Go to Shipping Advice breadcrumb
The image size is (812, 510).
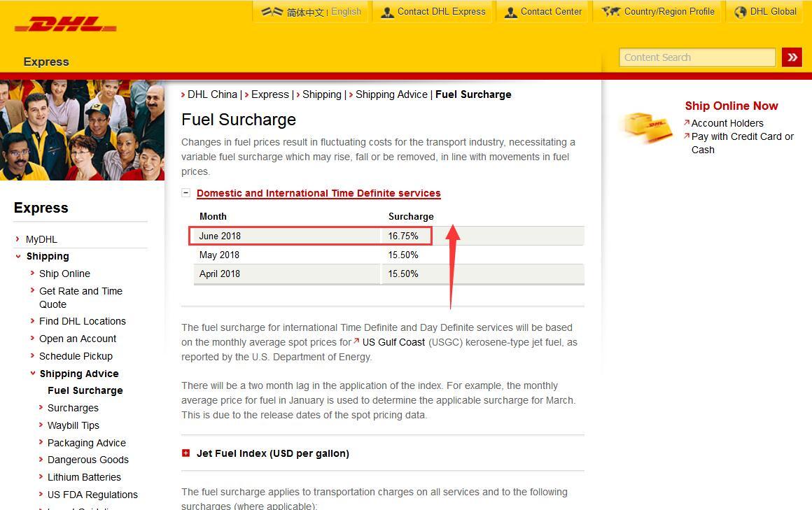391,94
